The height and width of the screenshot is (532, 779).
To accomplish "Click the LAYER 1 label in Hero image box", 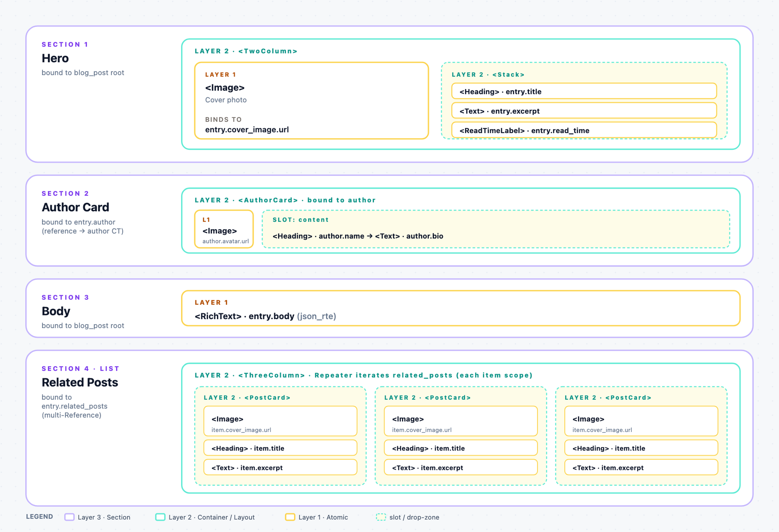I will click(x=221, y=74).
